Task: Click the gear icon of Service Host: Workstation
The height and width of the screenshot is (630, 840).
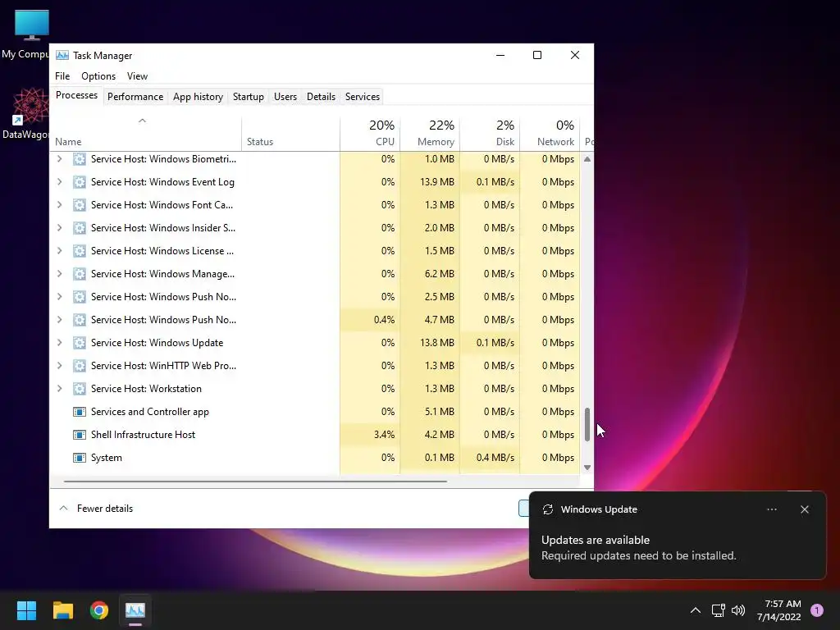Action: (80, 389)
